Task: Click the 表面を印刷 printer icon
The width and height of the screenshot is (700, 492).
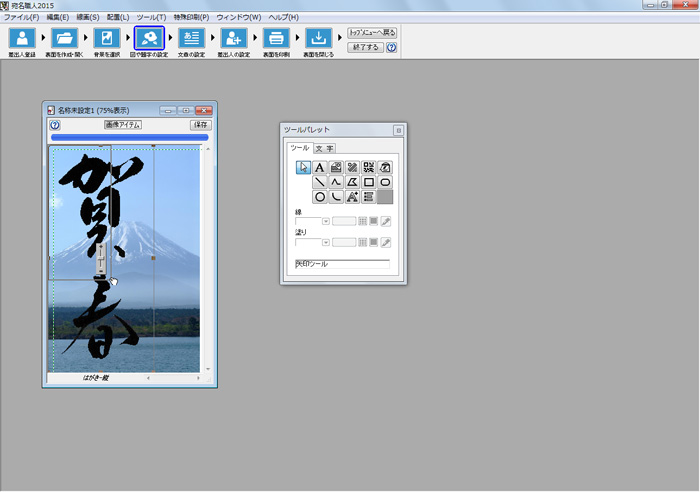Action: [275, 39]
